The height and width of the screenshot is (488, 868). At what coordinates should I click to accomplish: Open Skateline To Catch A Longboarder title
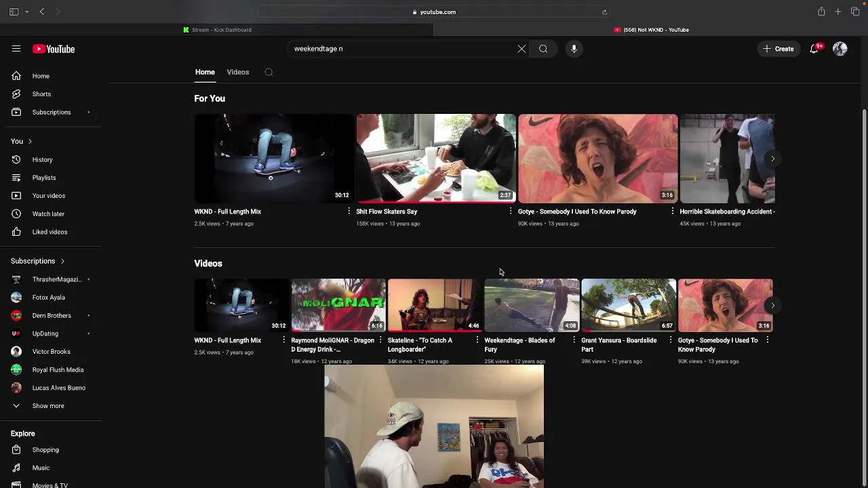coord(420,345)
